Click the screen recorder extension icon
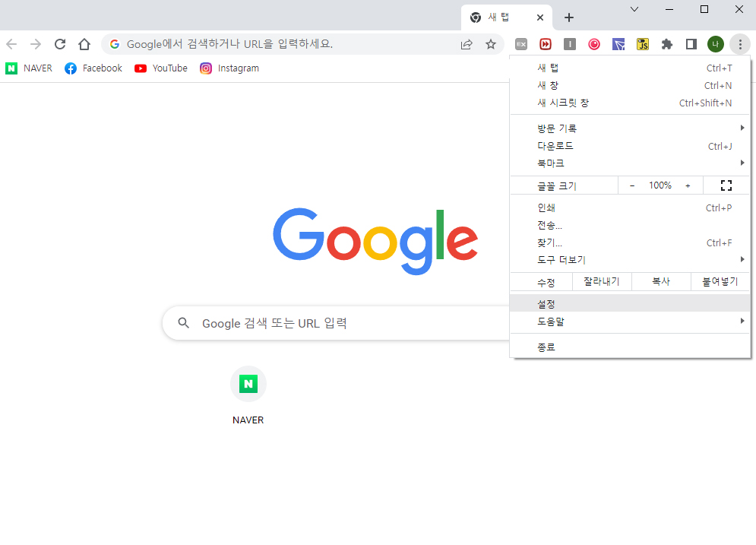756x545 pixels. click(x=593, y=43)
